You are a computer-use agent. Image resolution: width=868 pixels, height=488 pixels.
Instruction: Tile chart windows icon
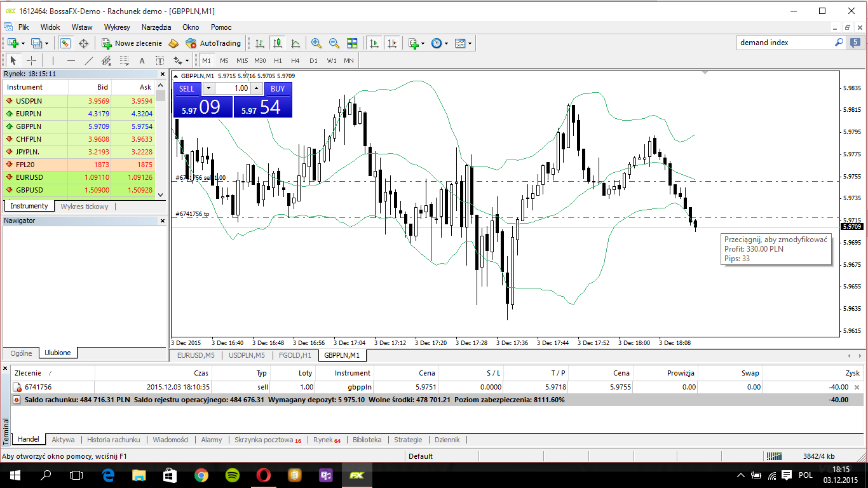pos(352,43)
